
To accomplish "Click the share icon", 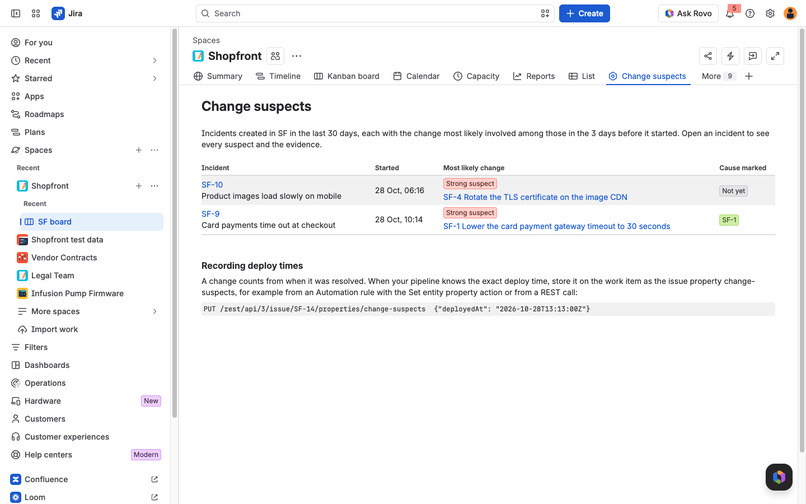I will pos(708,56).
